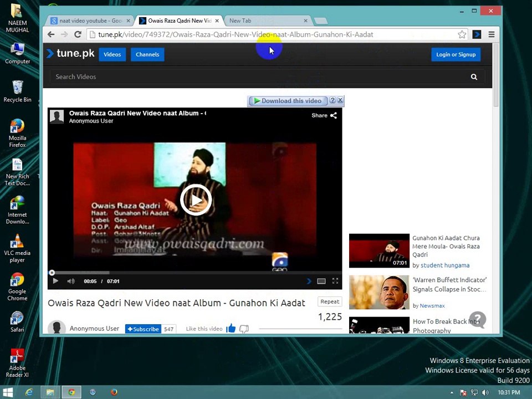
Task: Reload the tune.pk page
Action: tap(78, 34)
